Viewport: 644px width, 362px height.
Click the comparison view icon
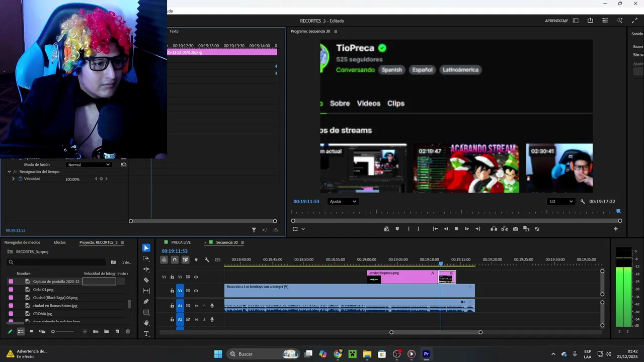point(526,229)
